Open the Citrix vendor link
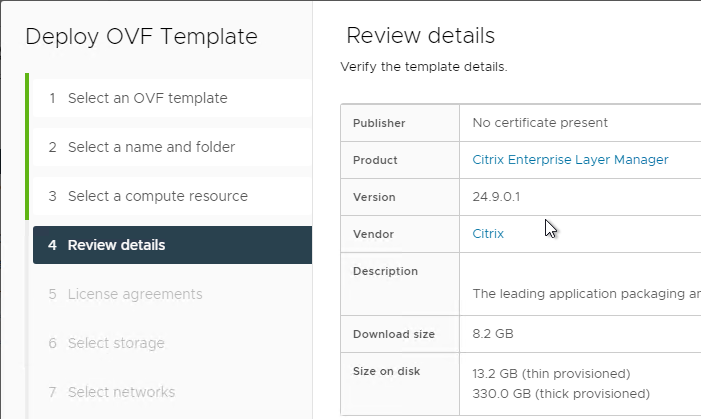The height and width of the screenshot is (419, 701). click(x=488, y=234)
